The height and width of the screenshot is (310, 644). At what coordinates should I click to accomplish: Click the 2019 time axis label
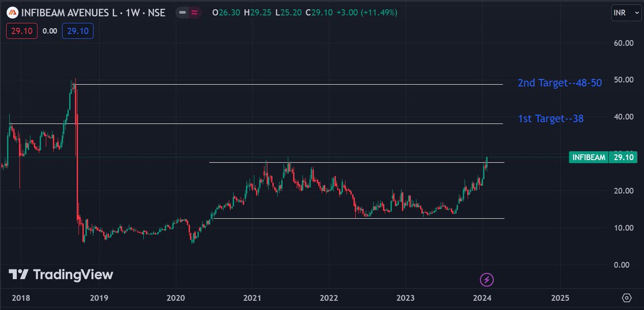[99, 298]
